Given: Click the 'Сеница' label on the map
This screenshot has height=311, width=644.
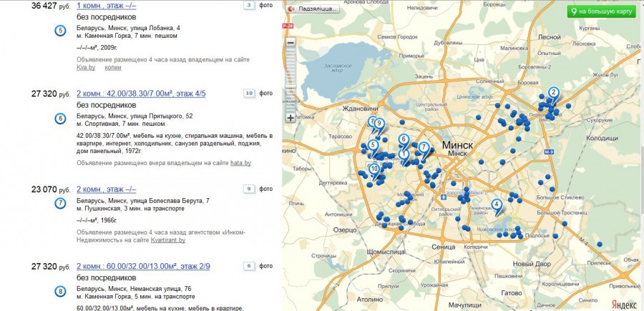Looking at the screenshot, I should 444,247.
